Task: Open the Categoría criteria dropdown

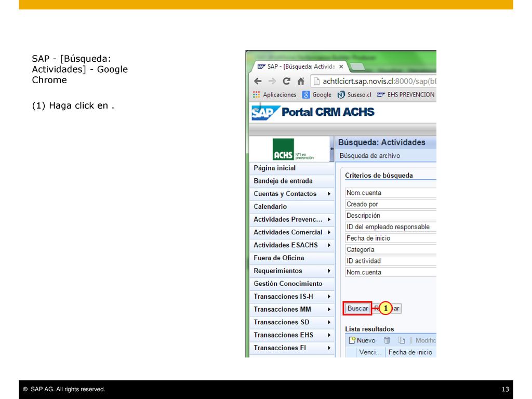Action: tap(391, 250)
